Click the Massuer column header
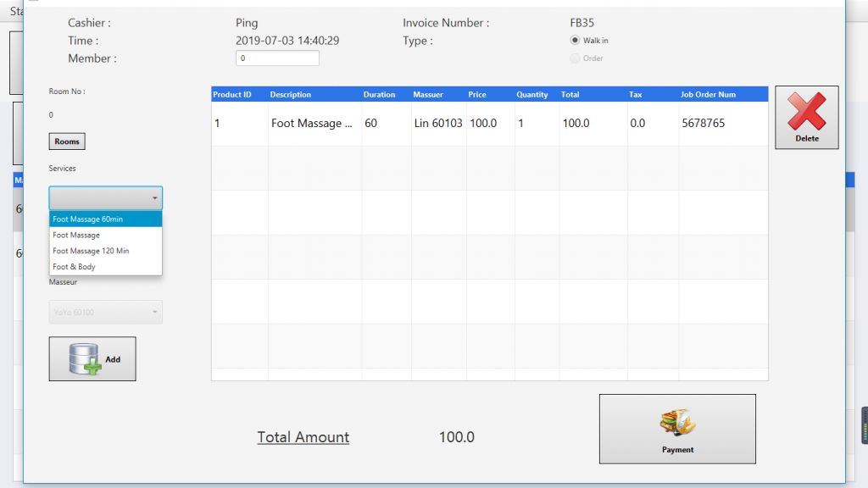 point(428,95)
